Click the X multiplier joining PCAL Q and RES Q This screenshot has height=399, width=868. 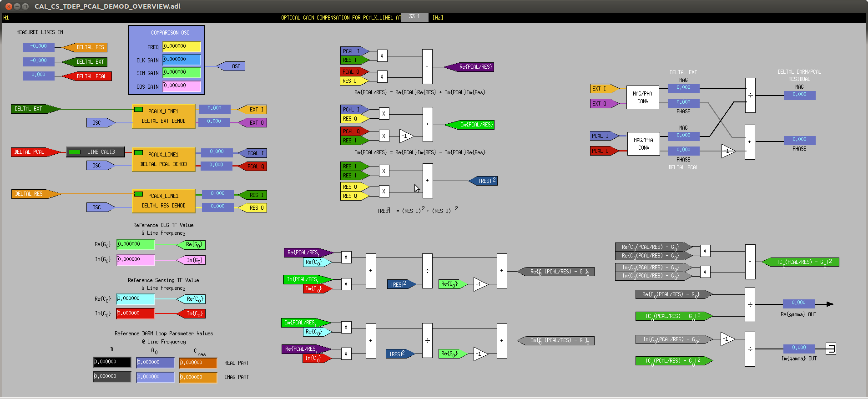(x=382, y=76)
